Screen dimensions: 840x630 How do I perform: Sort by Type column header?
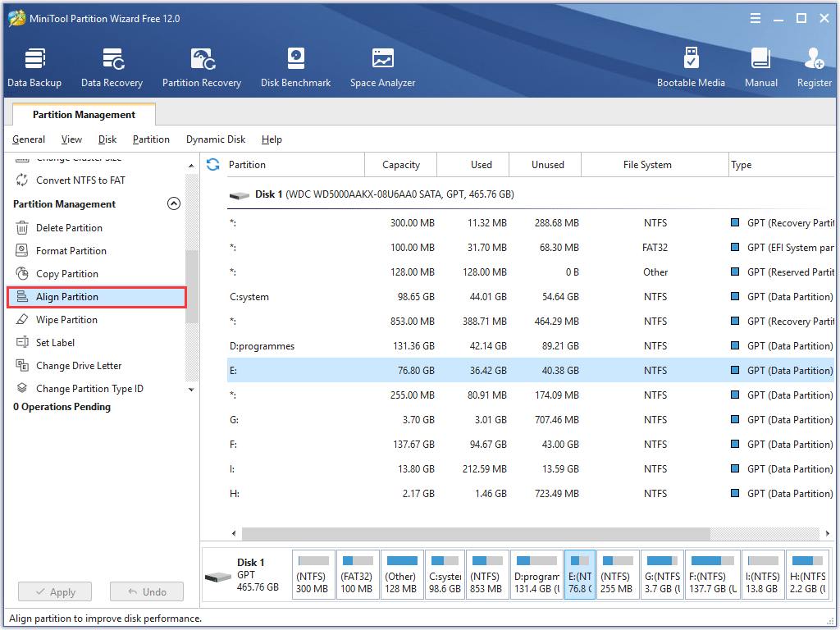[x=782, y=164]
